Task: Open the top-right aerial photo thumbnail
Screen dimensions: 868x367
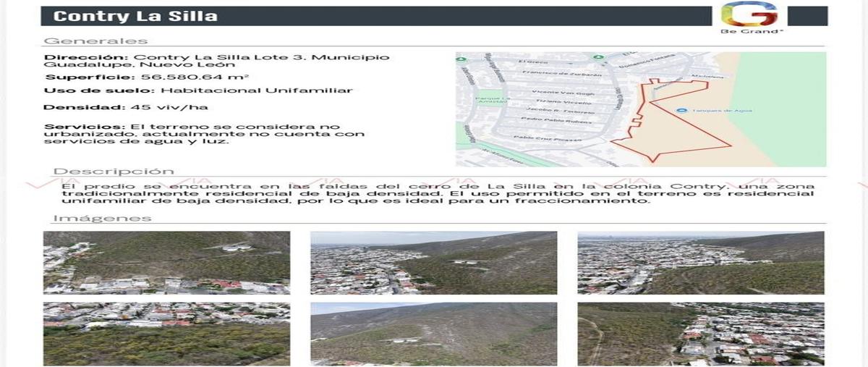Action: pos(700,262)
